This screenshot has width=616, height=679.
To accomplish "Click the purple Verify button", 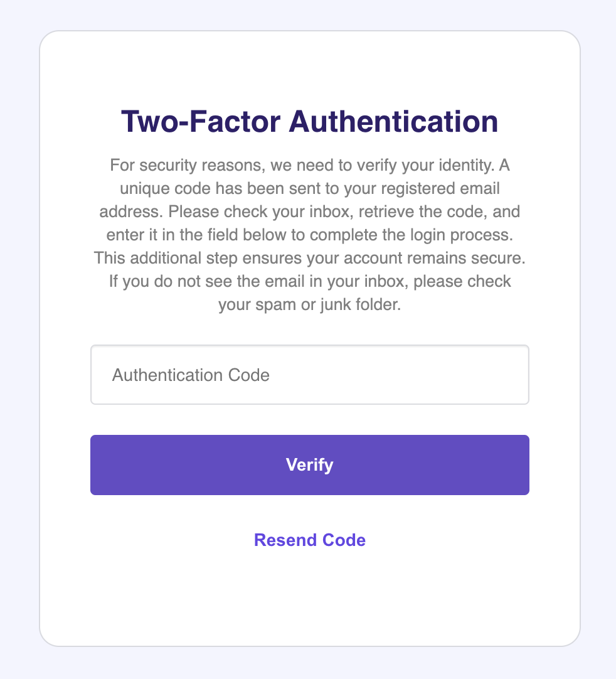I will click(x=309, y=464).
